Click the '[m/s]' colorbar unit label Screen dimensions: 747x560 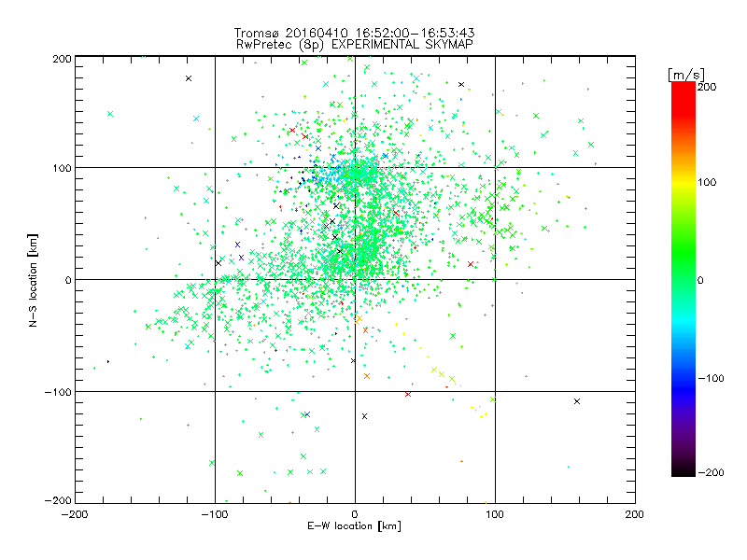pos(685,75)
